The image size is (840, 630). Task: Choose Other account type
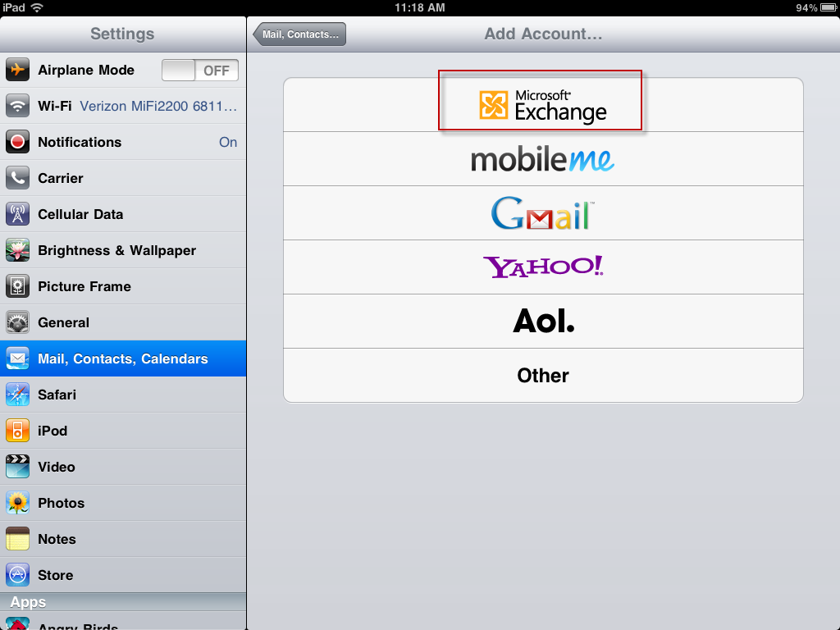543,376
